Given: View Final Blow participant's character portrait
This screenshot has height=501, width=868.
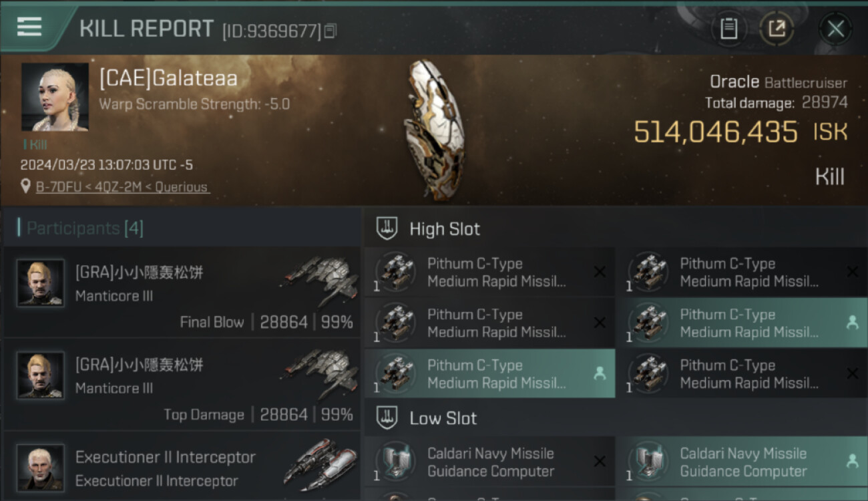Looking at the screenshot, I should (41, 283).
